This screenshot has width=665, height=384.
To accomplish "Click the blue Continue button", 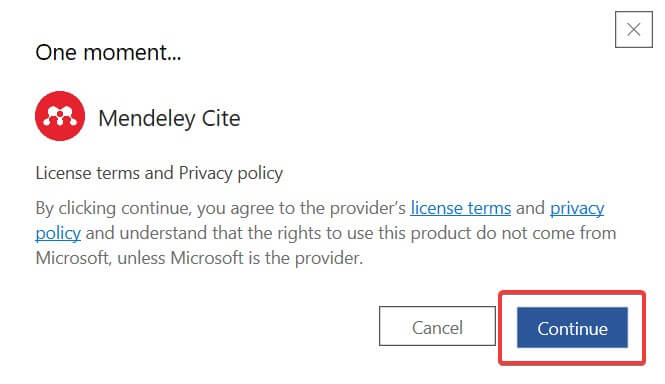I will (572, 328).
